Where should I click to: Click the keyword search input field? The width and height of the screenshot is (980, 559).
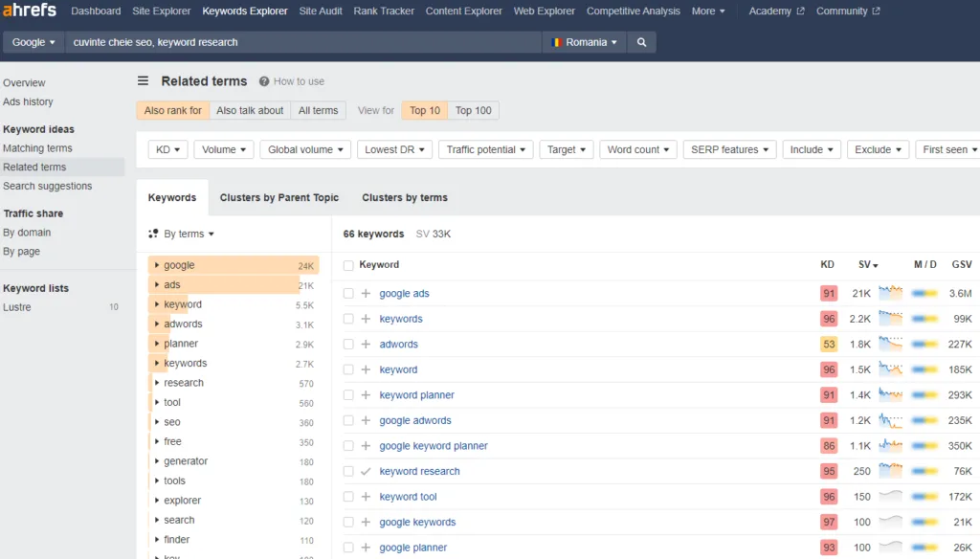303,42
